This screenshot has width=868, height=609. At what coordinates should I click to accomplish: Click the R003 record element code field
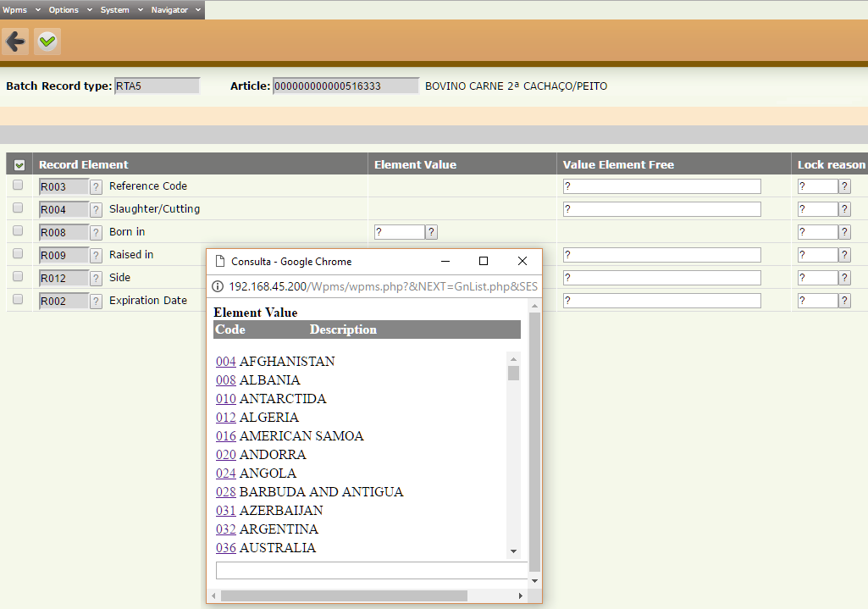(64, 186)
